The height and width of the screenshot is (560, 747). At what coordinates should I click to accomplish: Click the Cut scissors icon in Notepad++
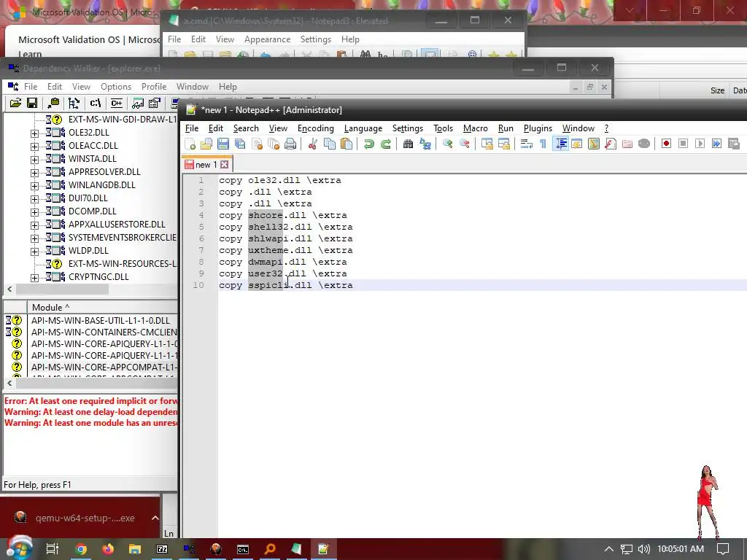pos(312,144)
